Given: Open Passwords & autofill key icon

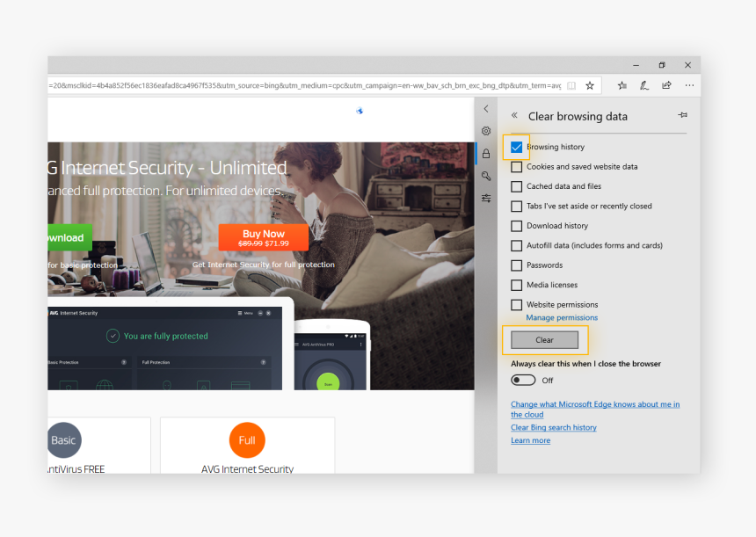Looking at the screenshot, I should pyautogui.click(x=486, y=176).
